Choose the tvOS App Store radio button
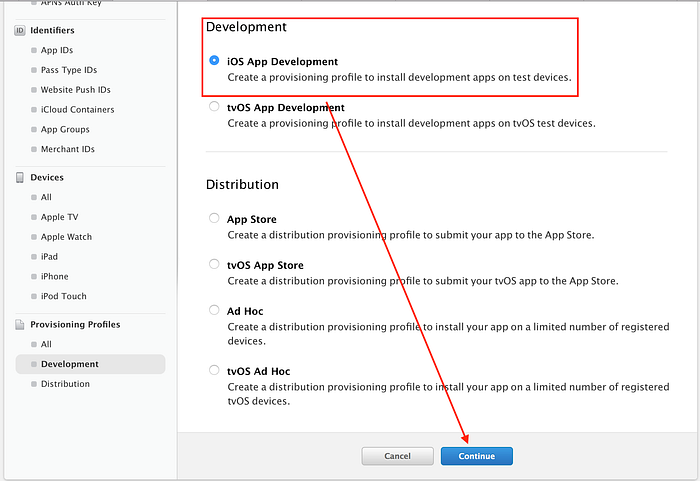This screenshot has width=700, height=481. click(x=214, y=264)
